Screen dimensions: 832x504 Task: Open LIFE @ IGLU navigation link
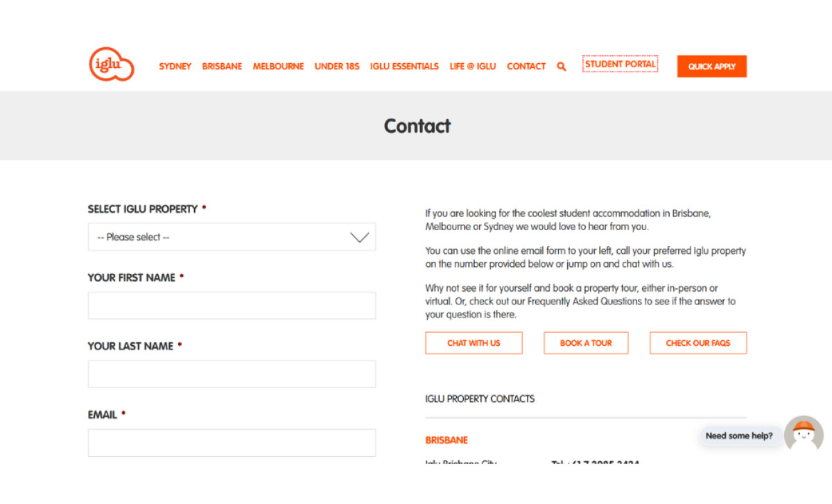tap(473, 66)
